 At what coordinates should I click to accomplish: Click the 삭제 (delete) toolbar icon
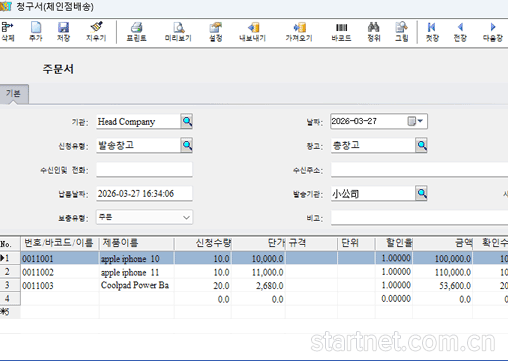8,32
